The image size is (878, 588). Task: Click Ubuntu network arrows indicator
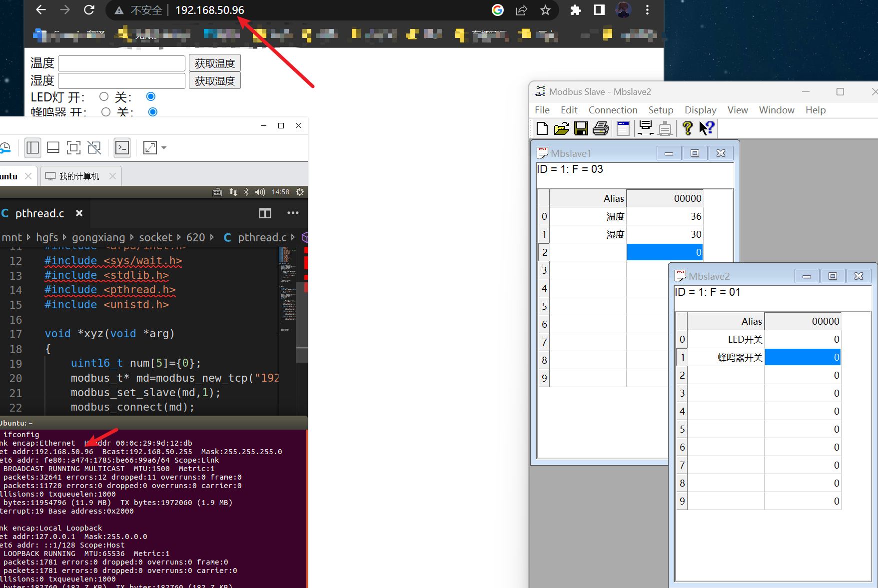click(233, 192)
